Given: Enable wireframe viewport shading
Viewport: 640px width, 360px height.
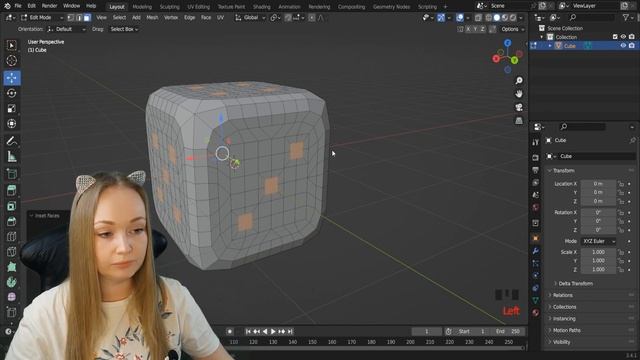Looking at the screenshot, I should [x=489, y=18].
